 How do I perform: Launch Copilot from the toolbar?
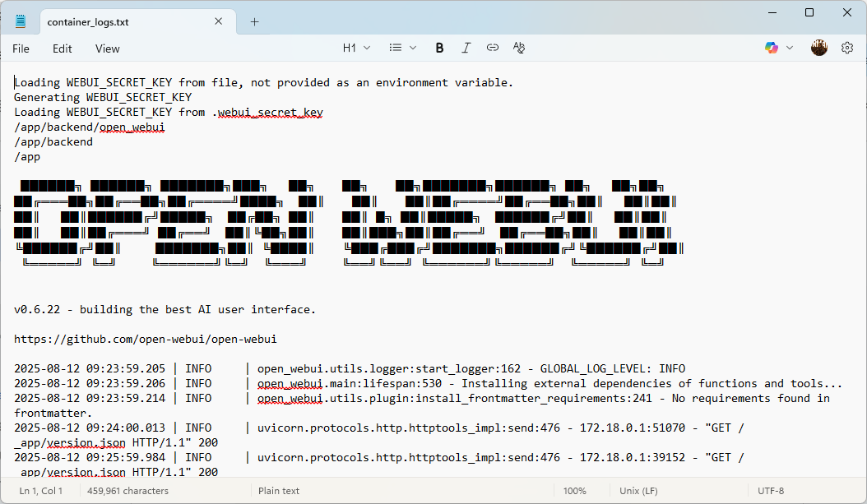[x=772, y=48]
